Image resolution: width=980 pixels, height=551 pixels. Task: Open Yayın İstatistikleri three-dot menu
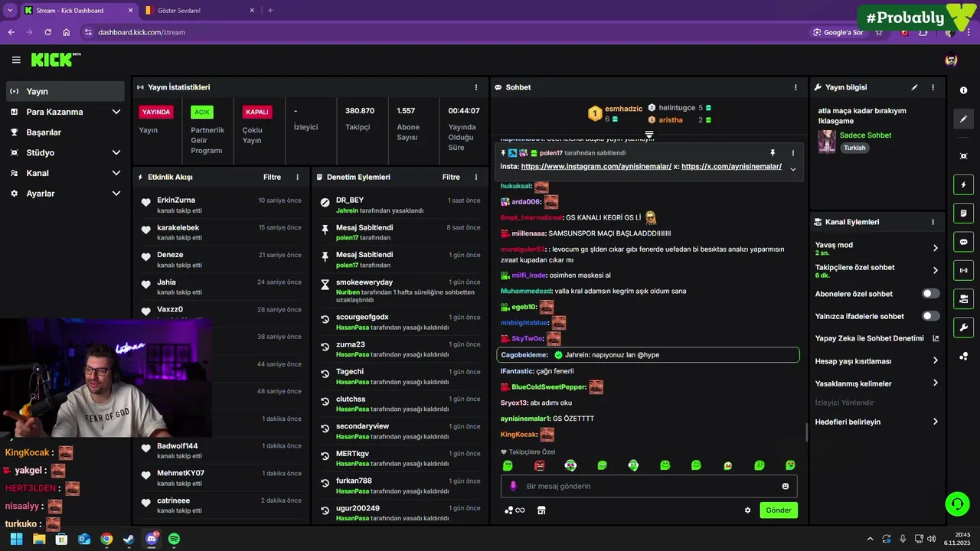click(476, 87)
